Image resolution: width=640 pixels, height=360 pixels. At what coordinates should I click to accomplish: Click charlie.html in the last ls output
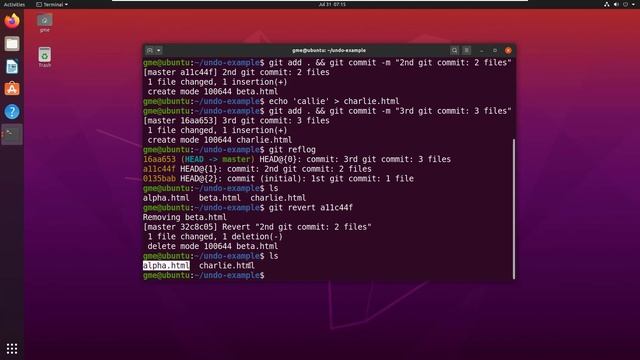(x=227, y=266)
